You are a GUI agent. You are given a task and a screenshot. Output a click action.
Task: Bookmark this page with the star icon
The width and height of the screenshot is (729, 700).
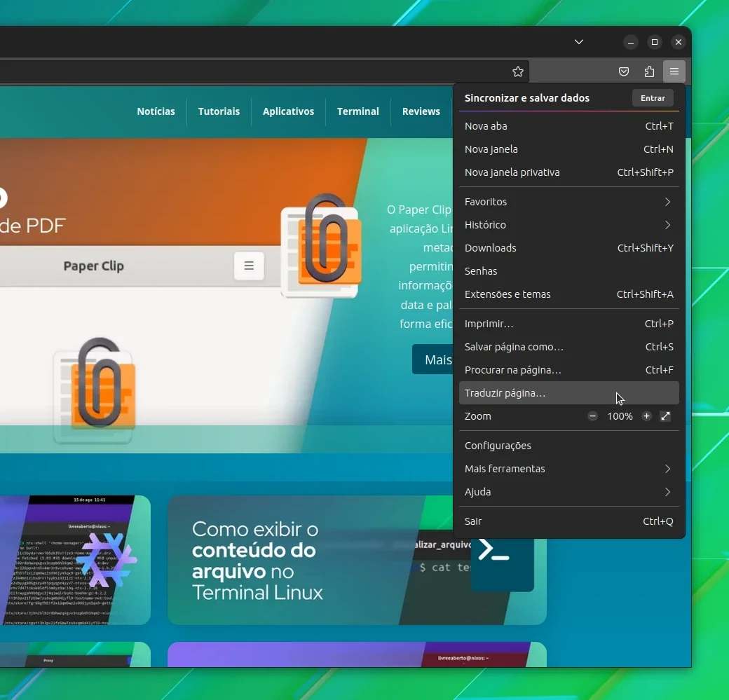pos(517,71)
